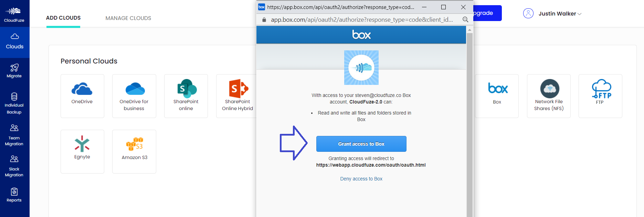This screenshot has height=217, width=644.
Task: Click the Personal Clouds heading
Action: [x=89, y=61]
